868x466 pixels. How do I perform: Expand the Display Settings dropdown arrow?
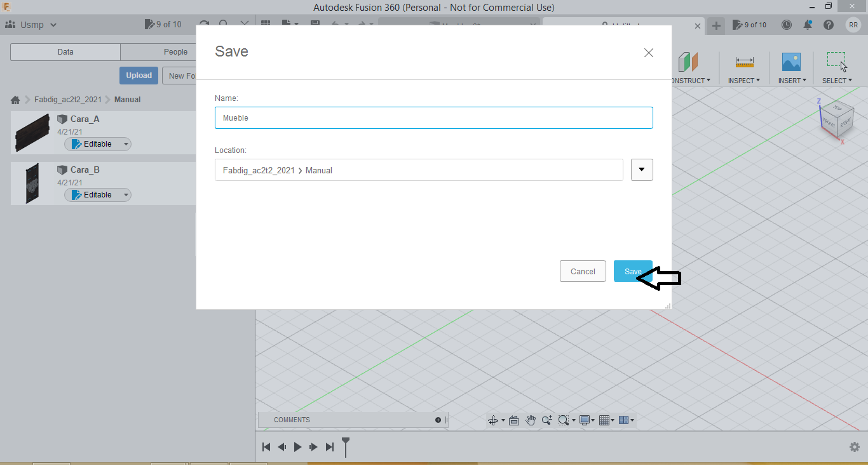pos(593,420)
